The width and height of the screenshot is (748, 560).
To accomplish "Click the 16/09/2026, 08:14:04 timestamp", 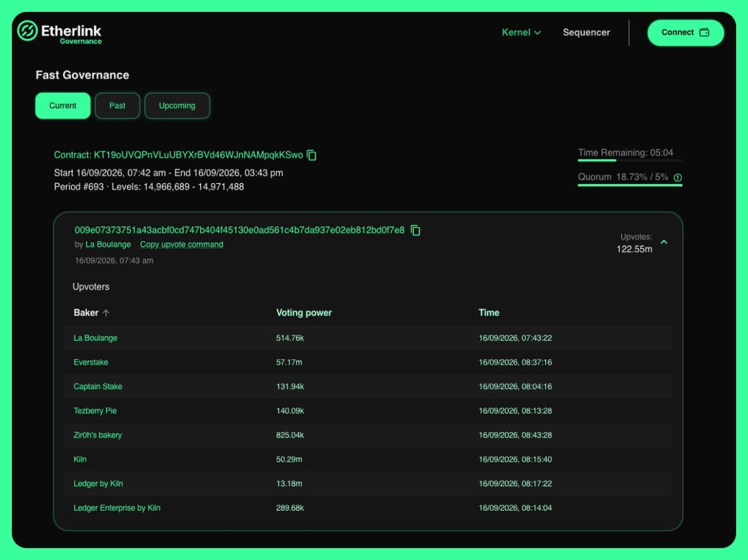I will click(515, 508).
